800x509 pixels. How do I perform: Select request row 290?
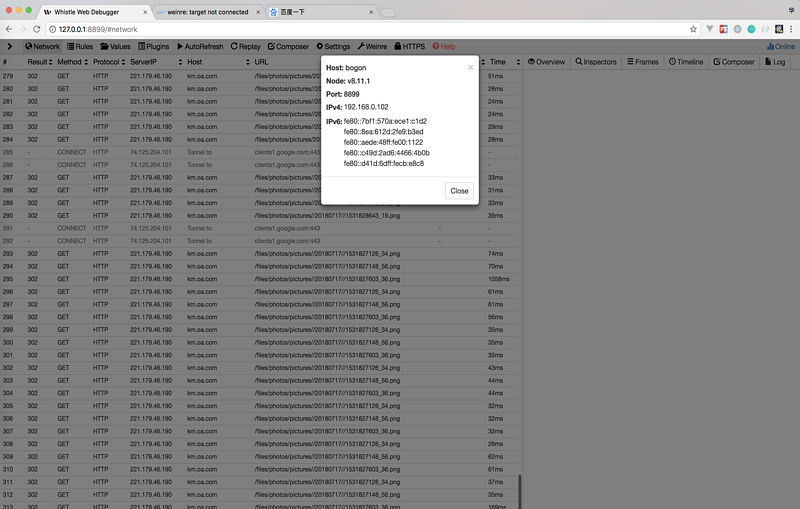tap(259, 216)
